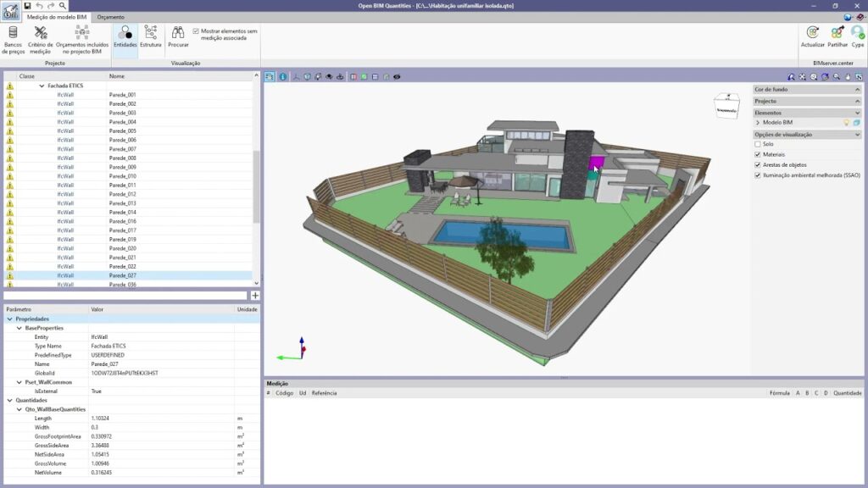Click the blue information icon in viewer toolbar
The height and width of the screenshot is (488, 868).
click(282, 76)
